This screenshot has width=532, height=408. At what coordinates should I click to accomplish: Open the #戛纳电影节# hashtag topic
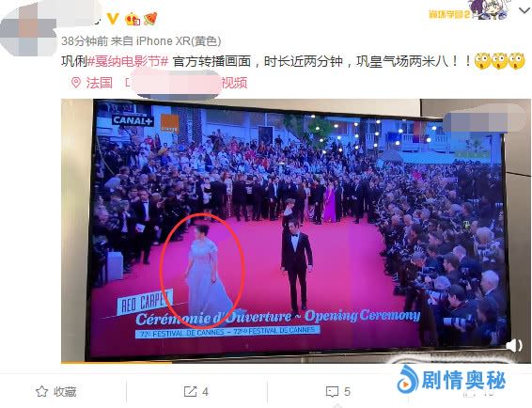click(128, 61)
